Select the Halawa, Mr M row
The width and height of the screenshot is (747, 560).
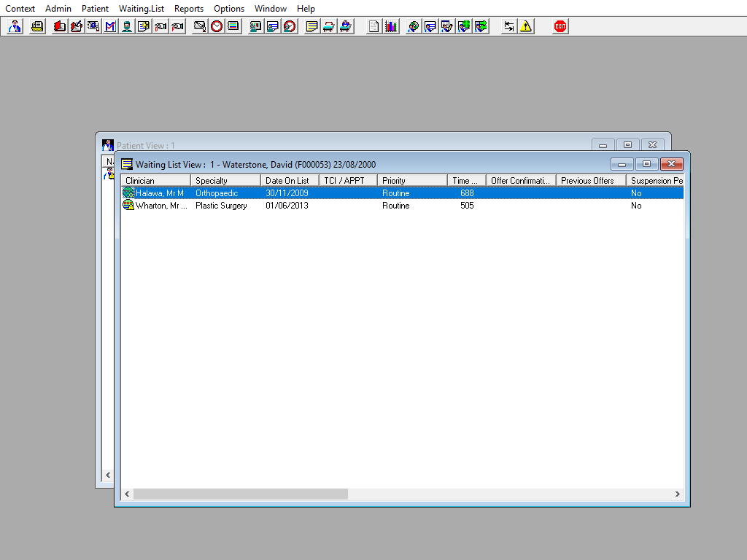[402, 192]
